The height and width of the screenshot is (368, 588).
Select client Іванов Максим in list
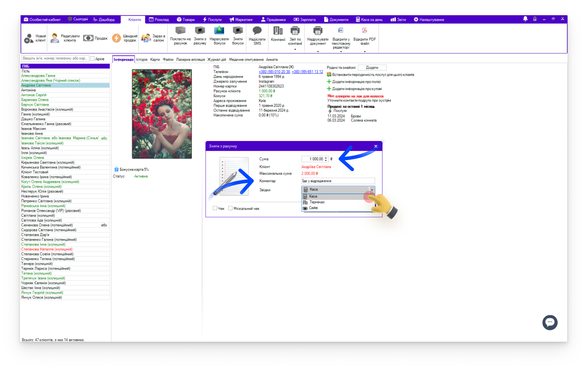click(65, 129)
